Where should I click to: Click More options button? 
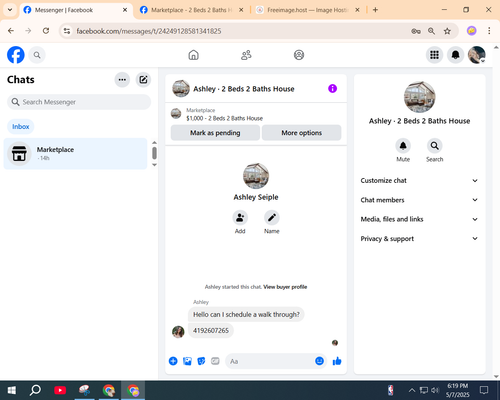(x=301, y=133)
